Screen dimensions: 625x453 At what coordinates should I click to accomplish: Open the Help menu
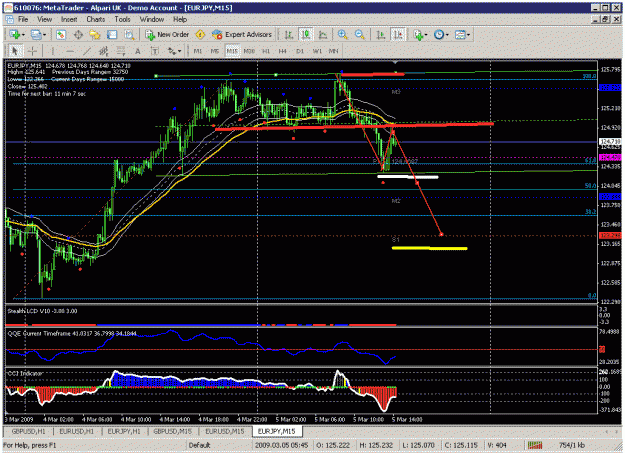[x=180, y=19]
